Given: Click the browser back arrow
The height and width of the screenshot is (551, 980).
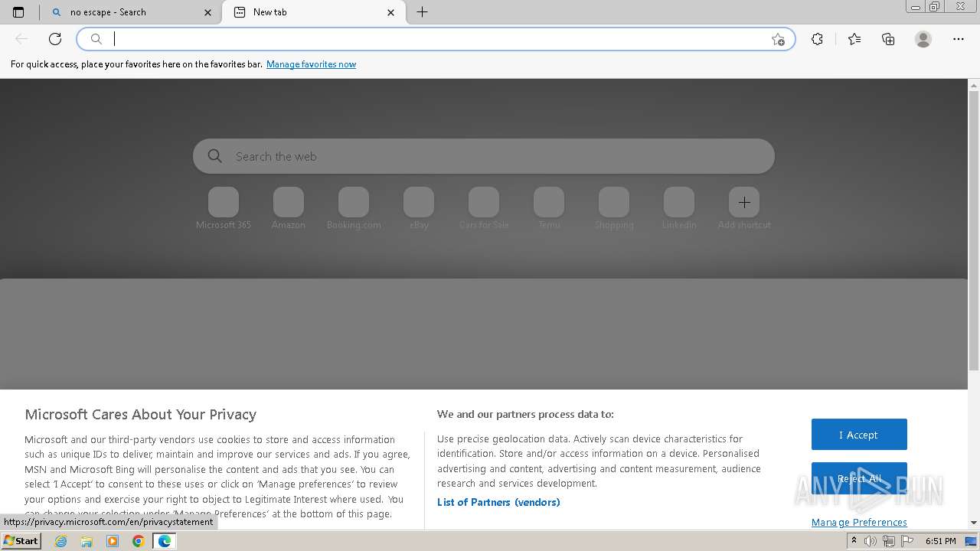Looking at the screenshot, I should [x=21, y=39].
